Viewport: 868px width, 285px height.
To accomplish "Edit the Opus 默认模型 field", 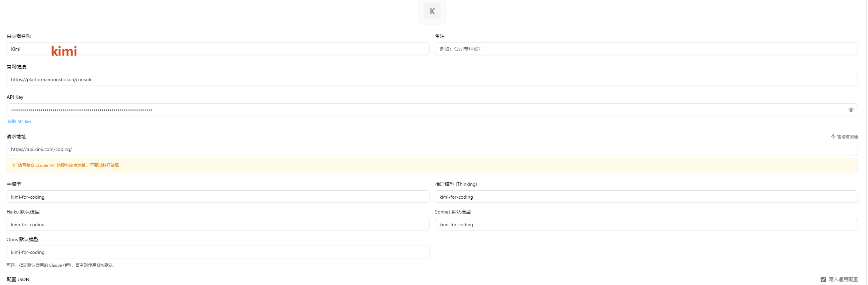I will click(218, 252).
